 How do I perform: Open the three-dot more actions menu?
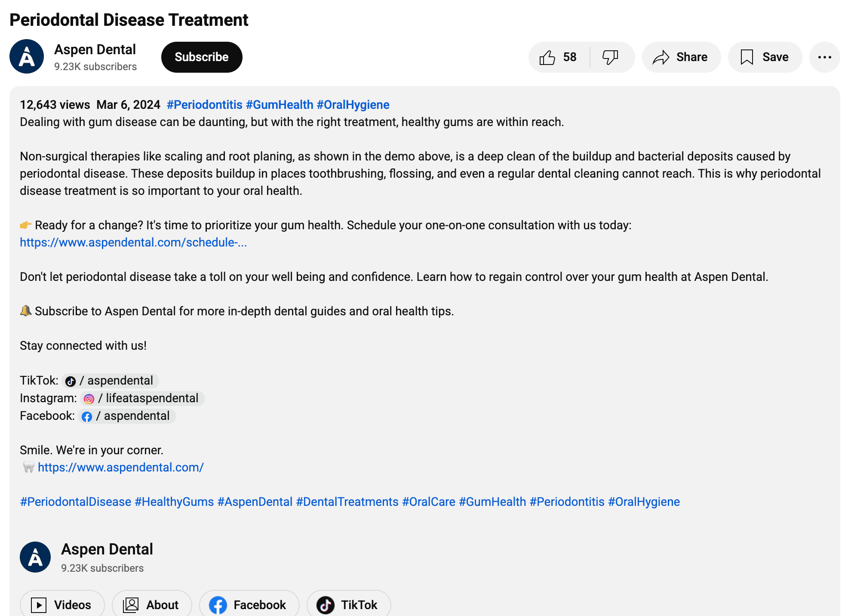[x=824, y=57]
